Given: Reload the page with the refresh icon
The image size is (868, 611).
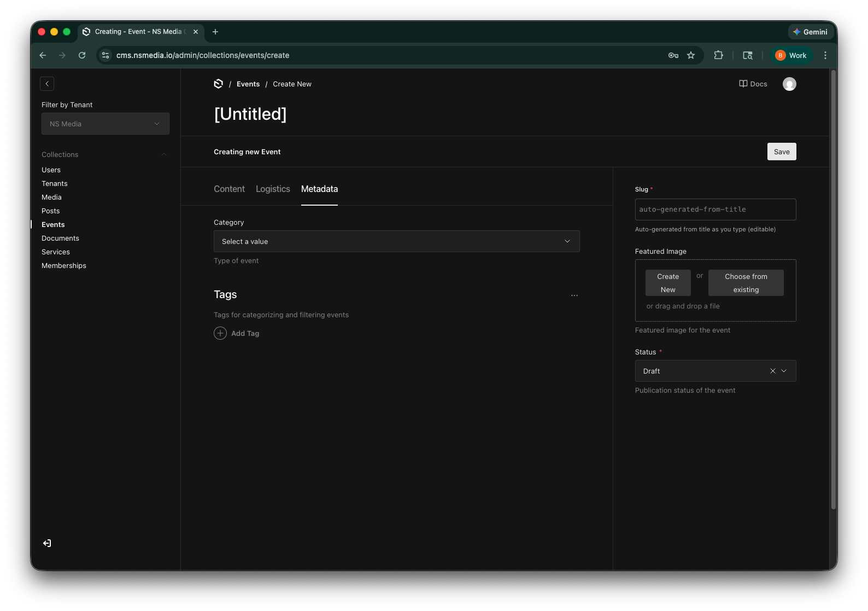Looking at the screenshot, I should [x=82, y=55].
